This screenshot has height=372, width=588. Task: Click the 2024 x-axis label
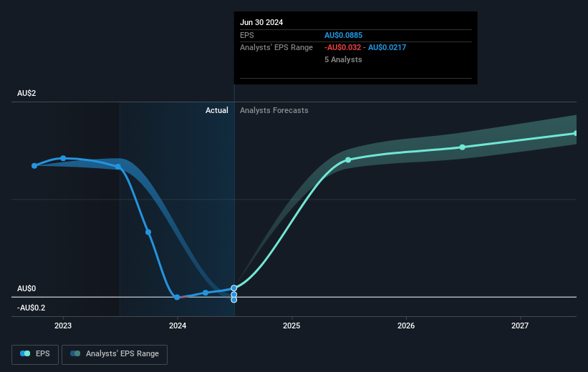click(x=178, y=325)
